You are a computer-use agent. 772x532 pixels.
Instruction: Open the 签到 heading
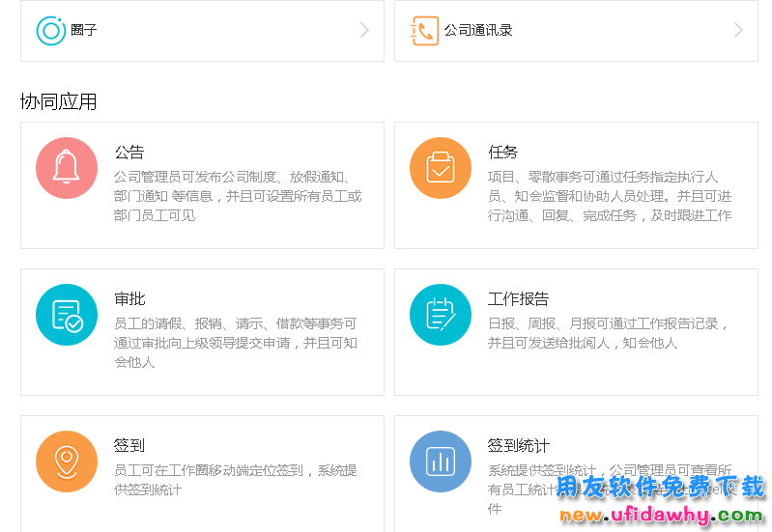coord(129,445)
